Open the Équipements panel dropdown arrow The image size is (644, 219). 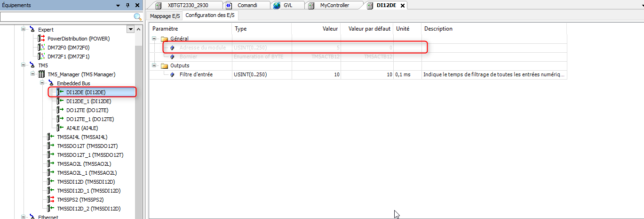point(118,5)
